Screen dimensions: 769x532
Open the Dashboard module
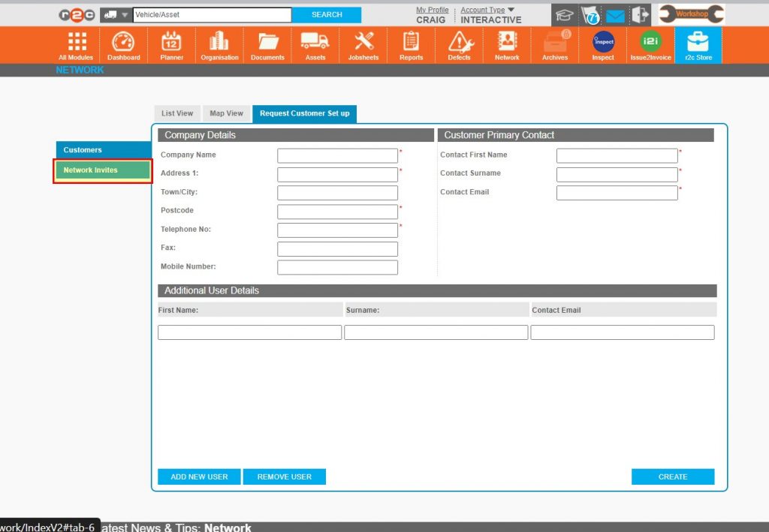tap(123, 45)
